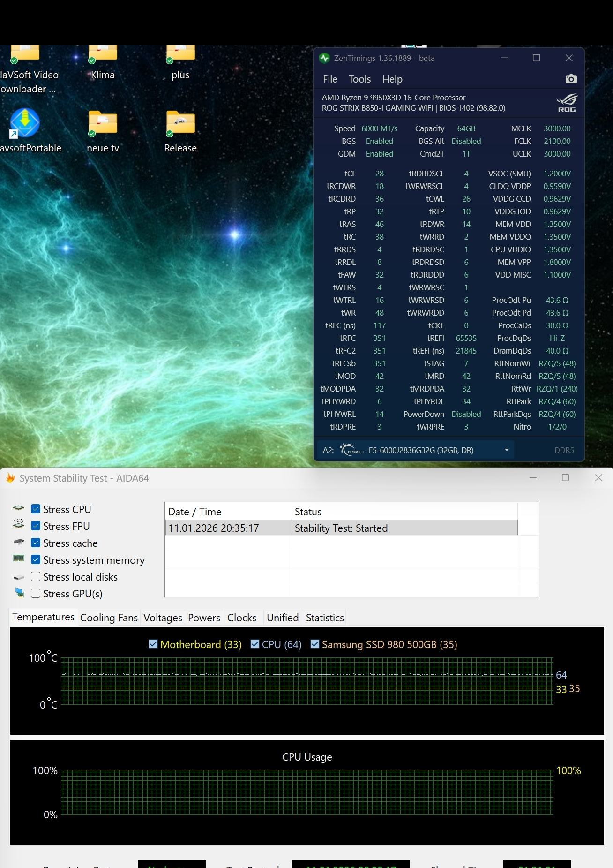The width and height of the screenshot is (613, 868).
Task: Click the 11.01.2026 20:35:17 log entry
Action: pyautogui.click(x=214, y=528)
